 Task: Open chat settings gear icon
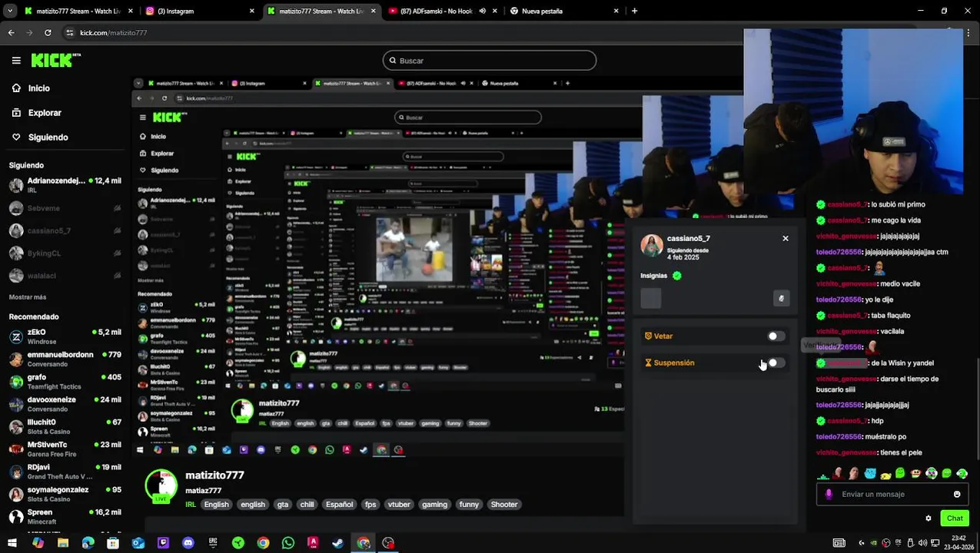click(x=929, y=518)
